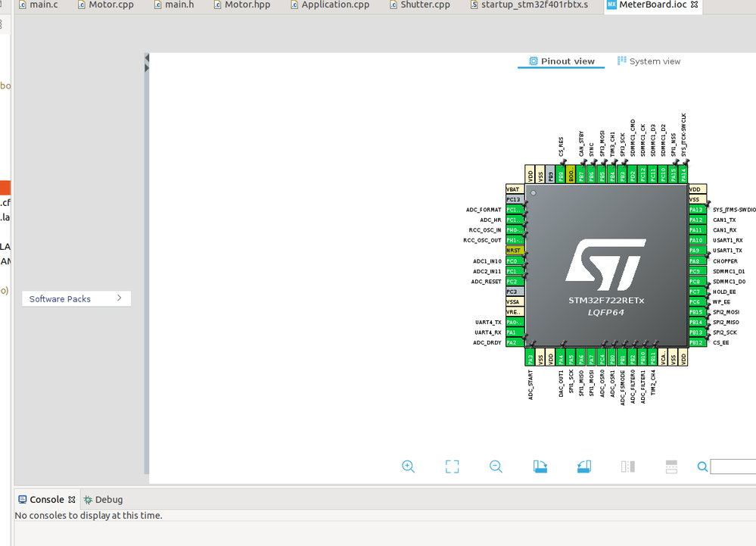This screenshot has height=546, width=756.
Task: Open the Shutter.cpp editor tab
Action: click(x=419, y=5)
